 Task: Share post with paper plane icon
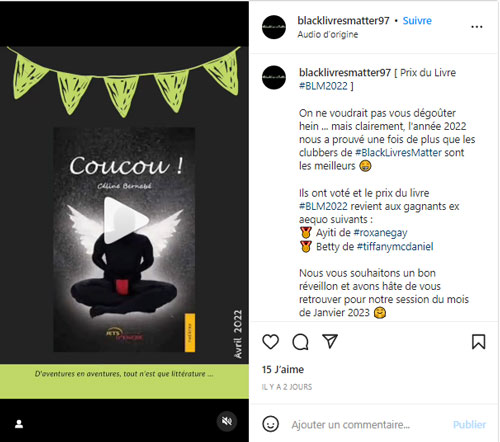(330, 341)
